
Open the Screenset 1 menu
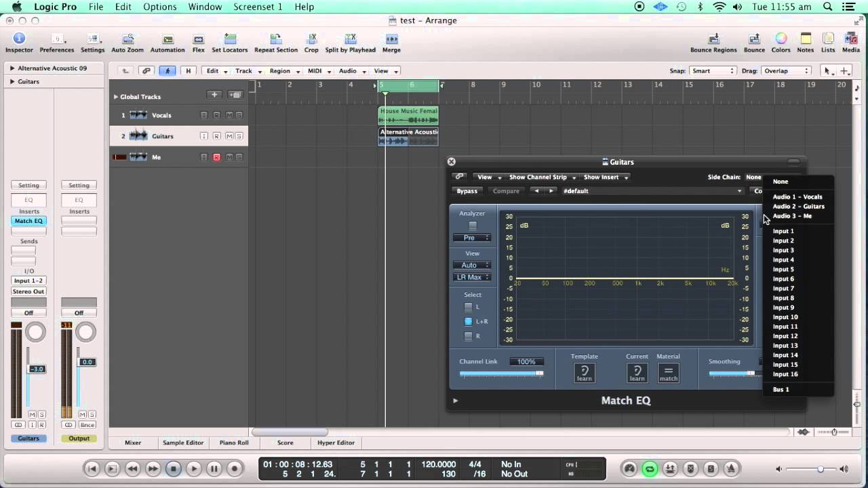(x=258, y=7)
